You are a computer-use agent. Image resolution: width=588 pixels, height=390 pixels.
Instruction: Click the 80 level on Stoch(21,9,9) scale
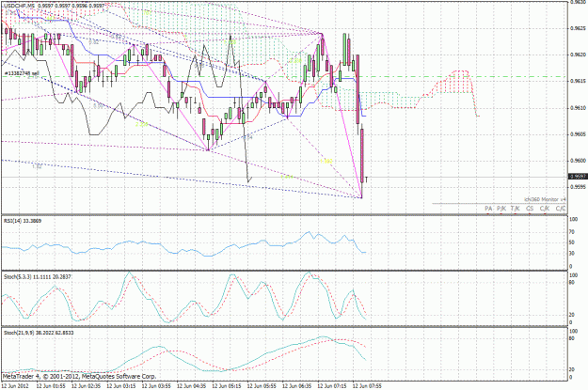click(572, 338)
